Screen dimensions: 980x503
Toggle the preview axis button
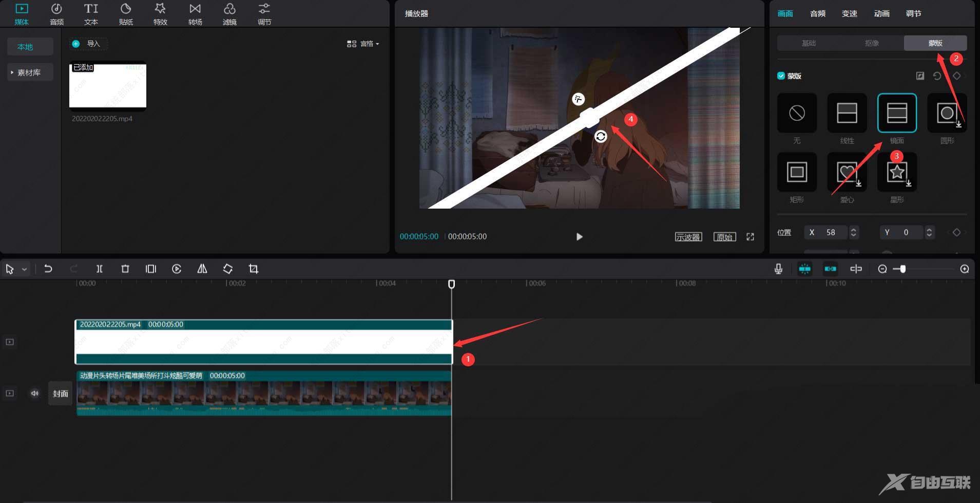pyautogui.click(x=856, y=269)
